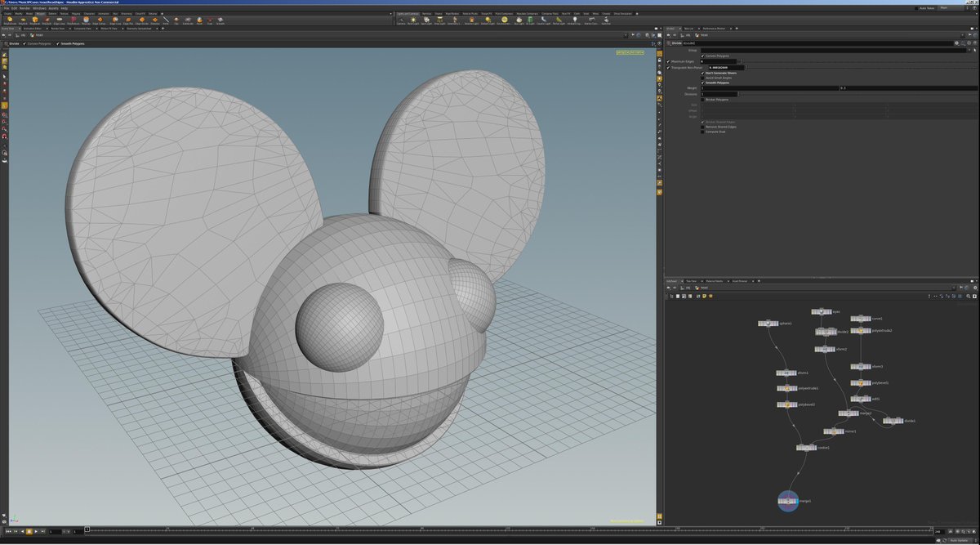Click the Switcher shelf tool
980x545 pixels.
(x=606, y=20)
